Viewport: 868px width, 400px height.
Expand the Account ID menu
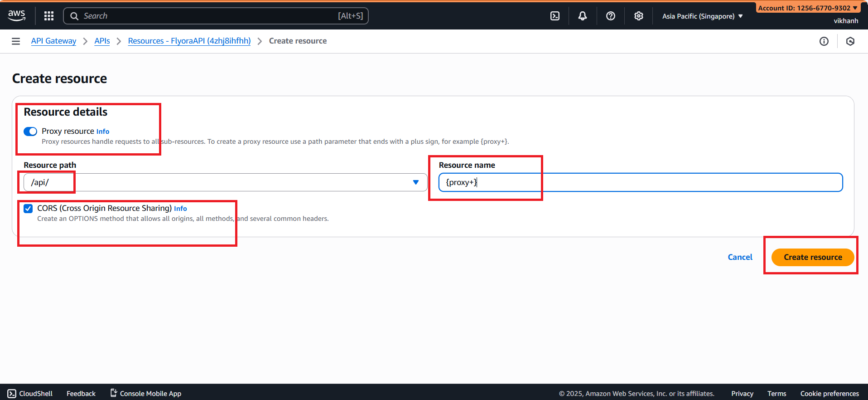click(807, 8)
